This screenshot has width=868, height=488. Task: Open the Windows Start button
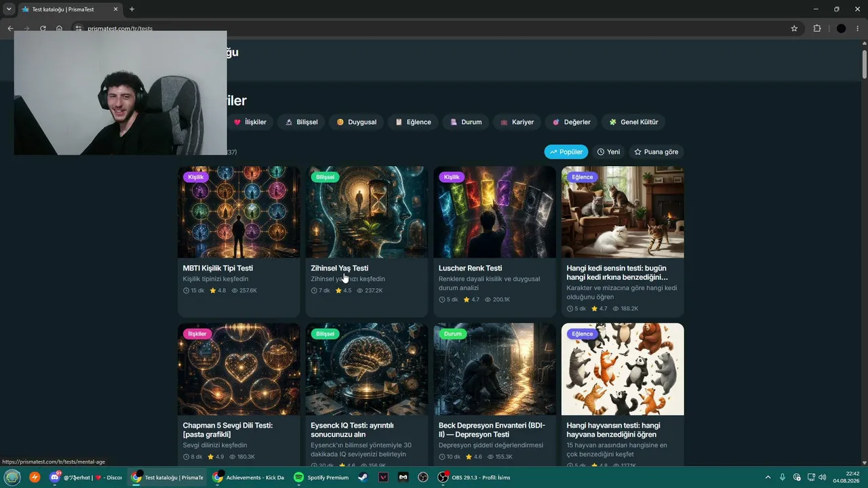(x=13, y=477)
